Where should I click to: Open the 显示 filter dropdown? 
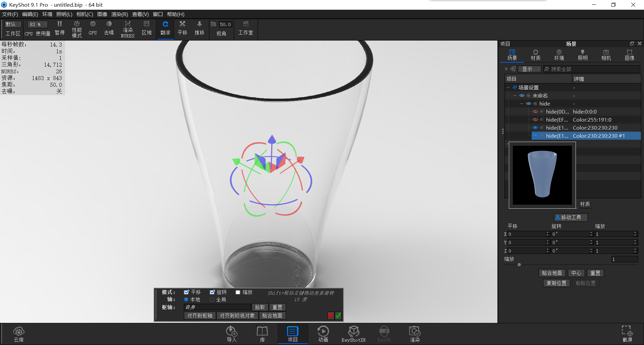[x=529, y=69]
